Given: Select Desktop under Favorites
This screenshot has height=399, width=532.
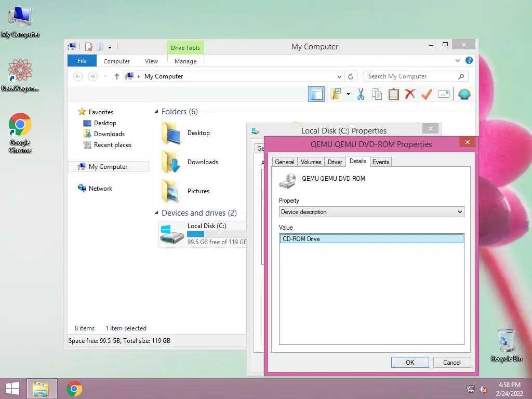Looking at the screenshot, I should tap(105, 123).
